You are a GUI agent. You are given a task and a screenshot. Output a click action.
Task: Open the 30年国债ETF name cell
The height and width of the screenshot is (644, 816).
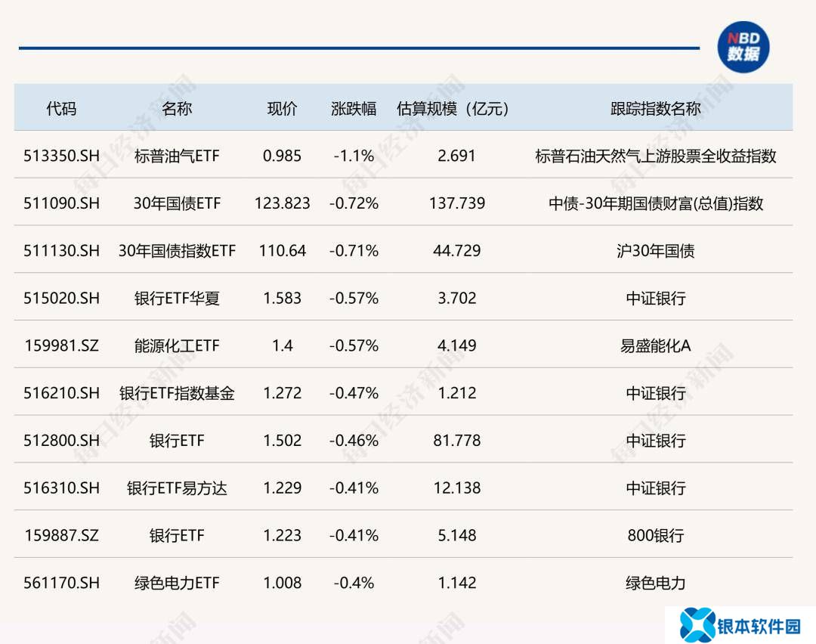click(x=177, y=203)
